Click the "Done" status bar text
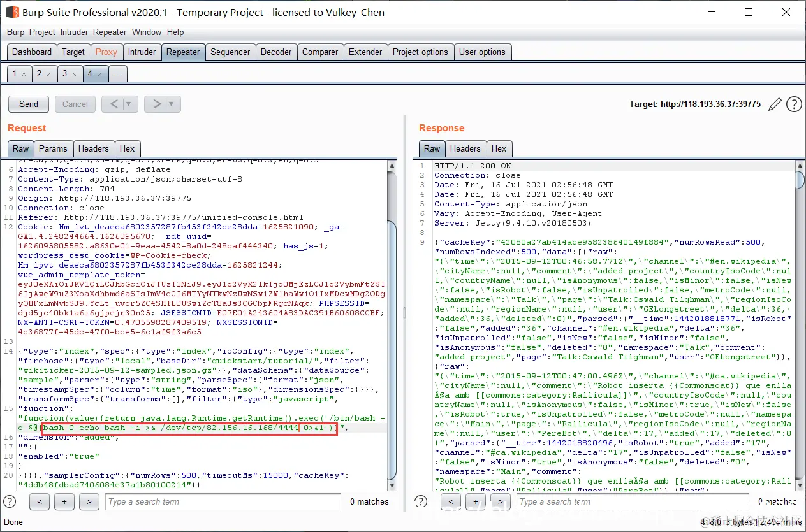Image resolution: width=806 pixels, height=532 pixels. pyautogui.click(x=13, y=522)
